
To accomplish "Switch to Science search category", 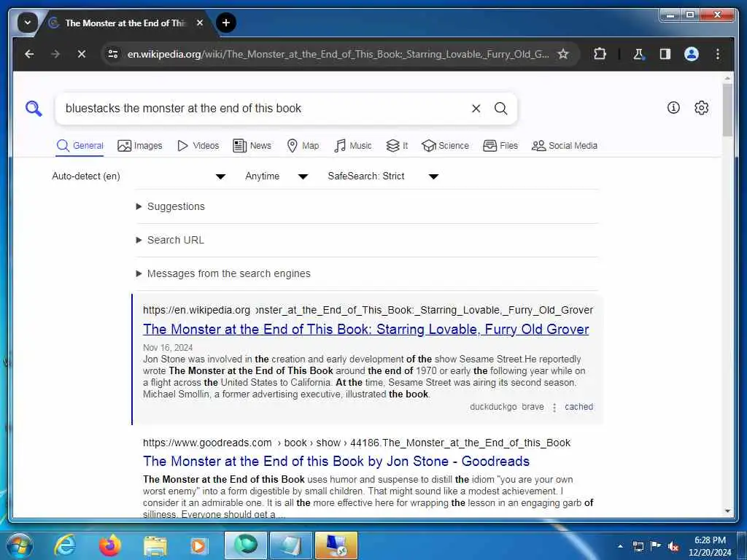I will pos(446,146).
